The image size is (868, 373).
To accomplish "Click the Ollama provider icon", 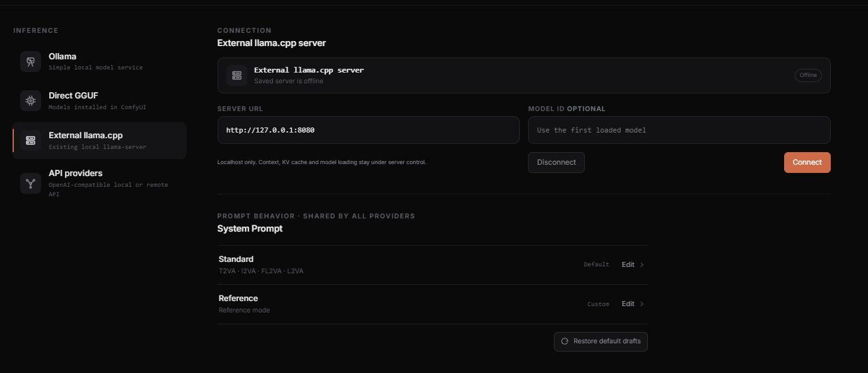I will 30,61.
